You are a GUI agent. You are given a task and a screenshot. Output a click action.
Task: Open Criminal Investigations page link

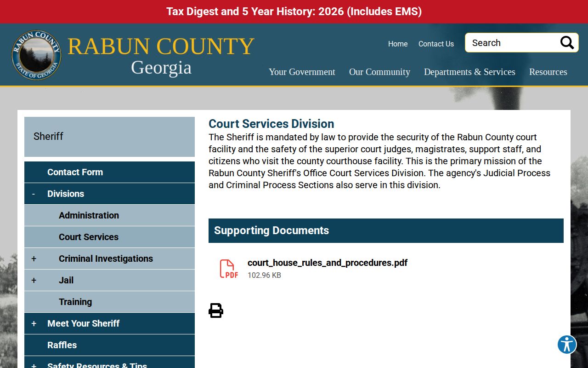[106, 259]
